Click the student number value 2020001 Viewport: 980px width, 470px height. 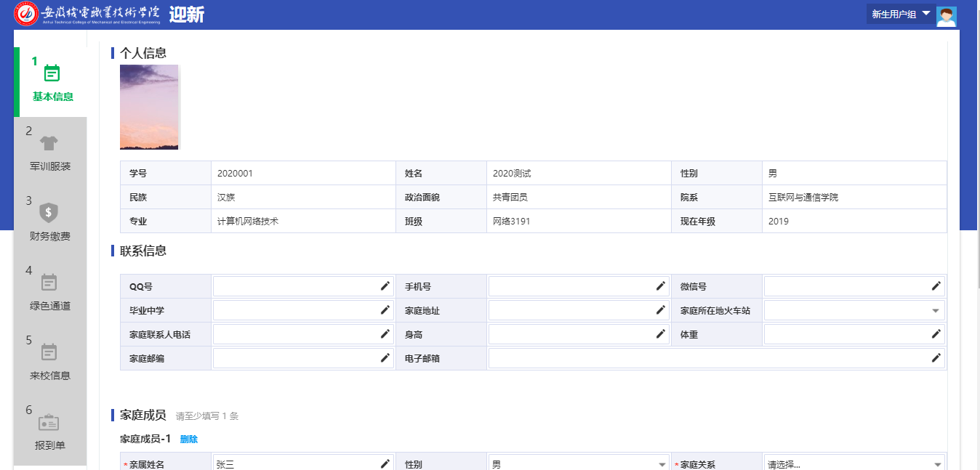(235, 174)
